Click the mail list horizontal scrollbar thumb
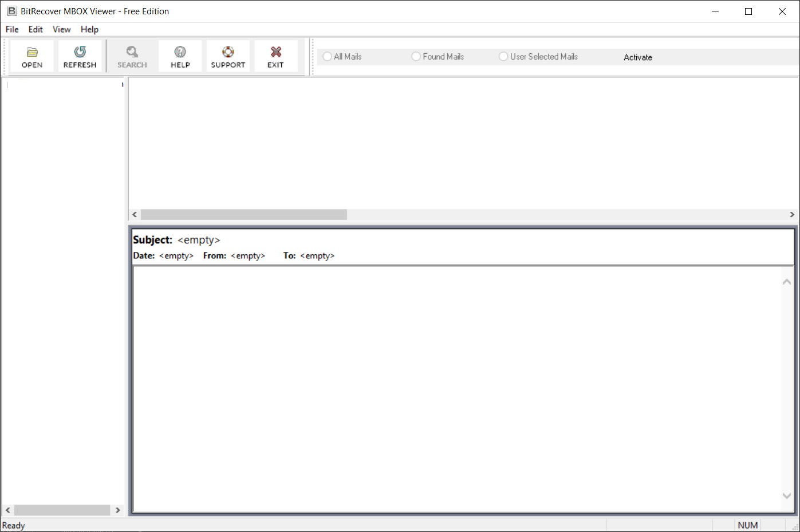This screenshot has width=800, height=532. pyautogui.click(x=244, y=215)
